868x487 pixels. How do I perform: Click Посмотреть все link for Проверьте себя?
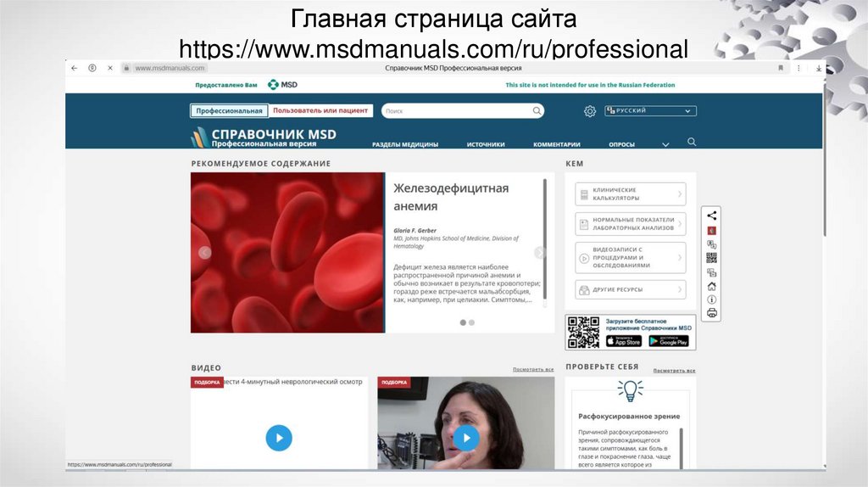[x=674, y=371]
